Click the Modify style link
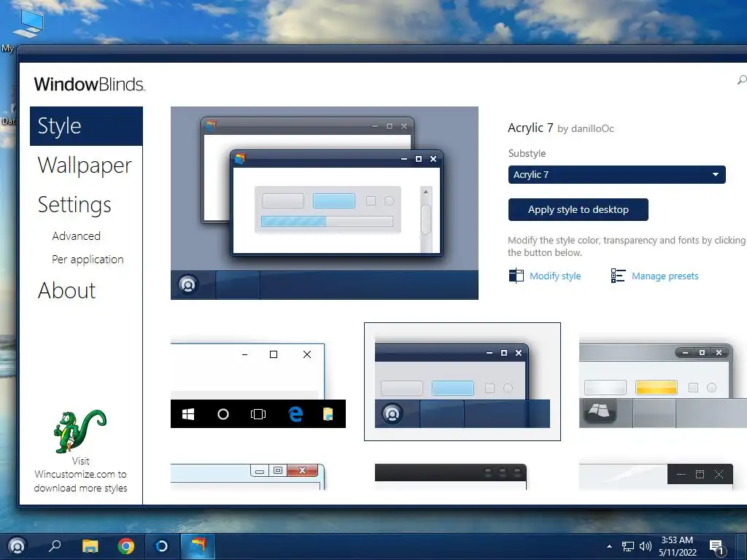The image size is (747, 560). point(555,276)
